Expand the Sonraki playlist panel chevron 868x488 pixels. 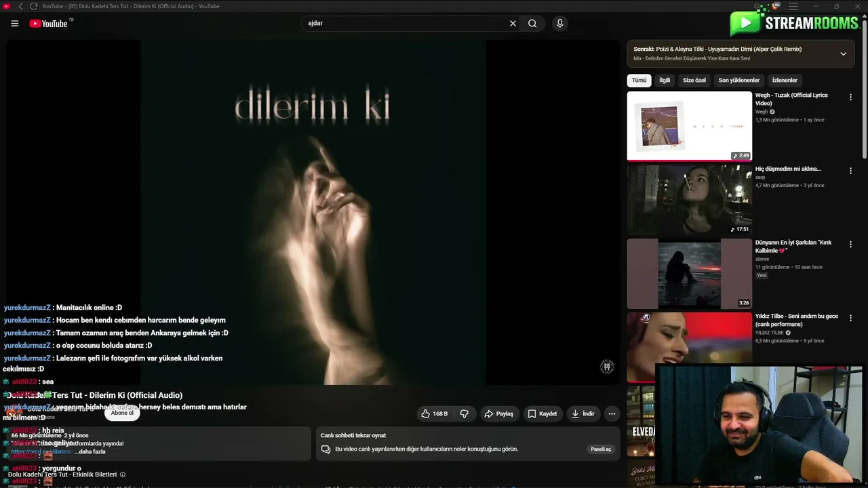pos(844,54)
